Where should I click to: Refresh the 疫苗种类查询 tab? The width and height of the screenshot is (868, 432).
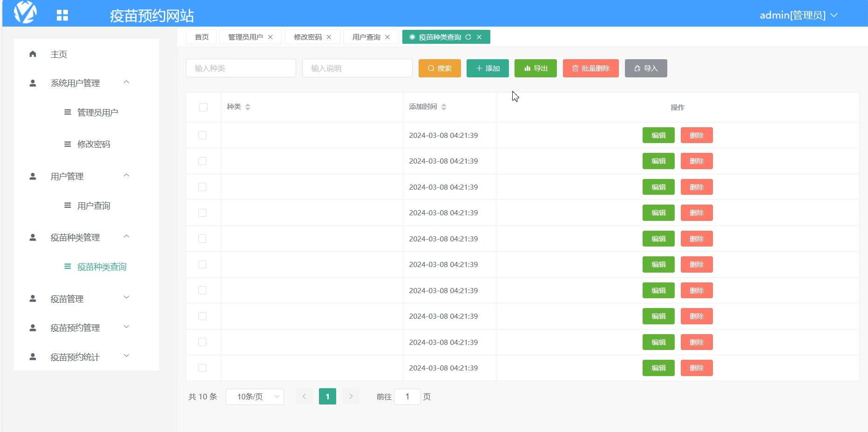[468, 37]
